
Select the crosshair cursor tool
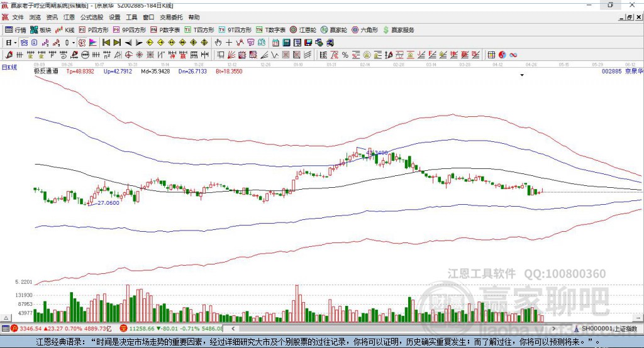(x=229, y=43)
